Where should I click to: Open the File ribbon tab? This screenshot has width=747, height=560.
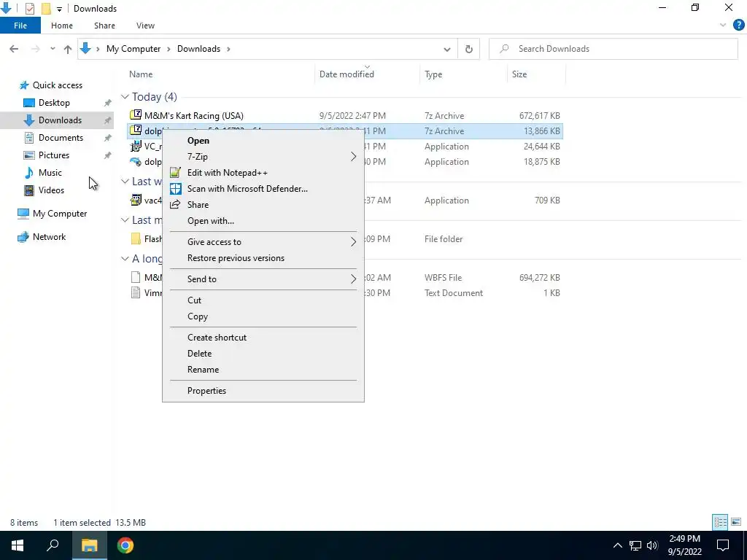pos(20,26)
